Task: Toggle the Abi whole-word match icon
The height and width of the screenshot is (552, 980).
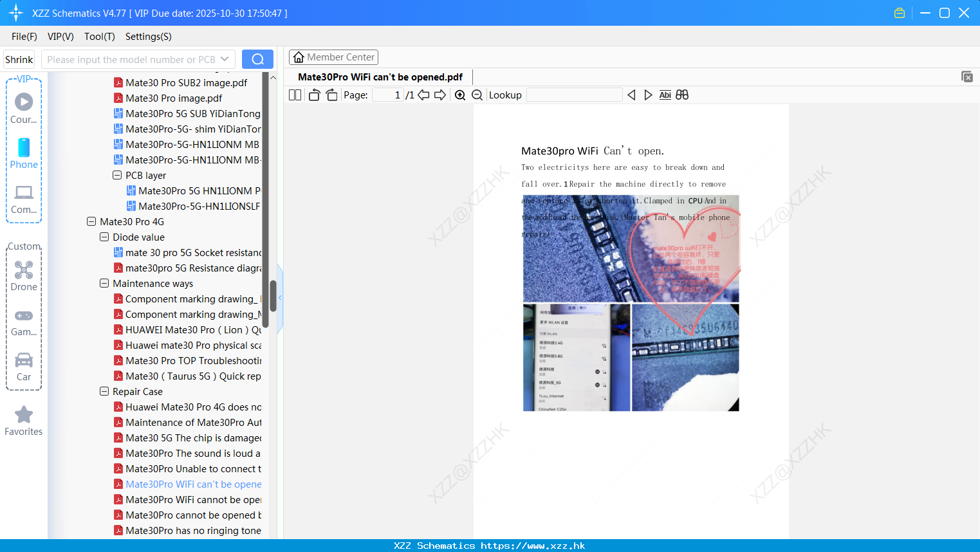Action: tap(665, 95)
